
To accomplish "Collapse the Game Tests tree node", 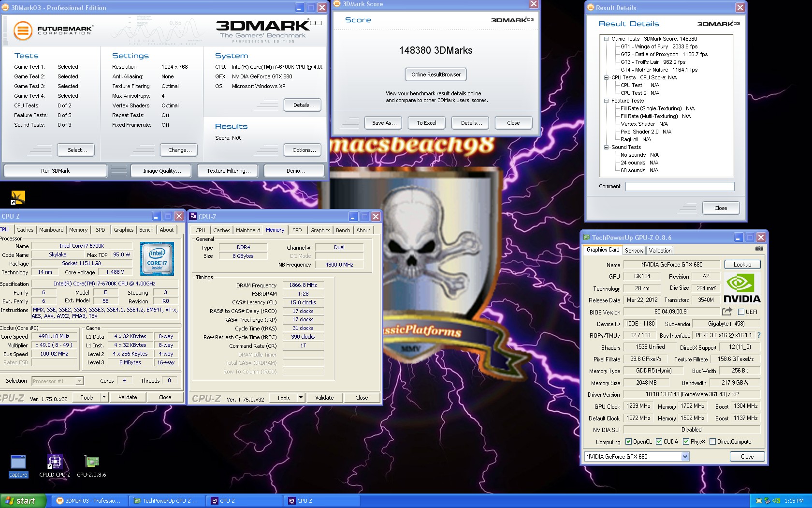I will [606, 39].
